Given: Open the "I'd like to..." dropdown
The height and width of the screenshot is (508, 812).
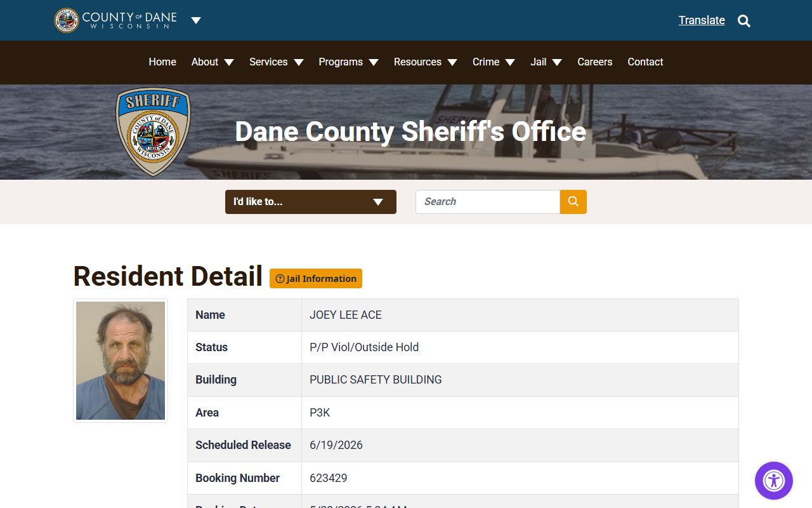Looking at the screenshot, I should click(311, 202).
